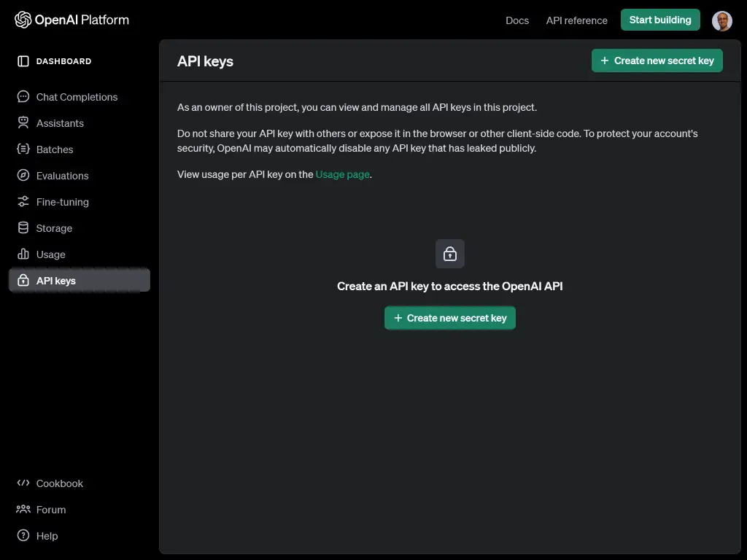Click center Create new secret key button
Image resolution: width=747 pixels, height=560 pixels.
click(449, 318)
